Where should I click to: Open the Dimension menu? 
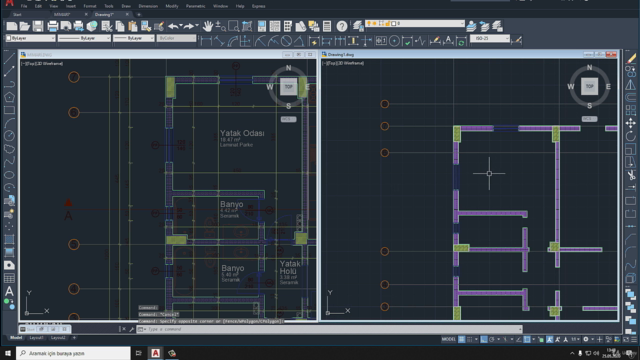(148, 6)
